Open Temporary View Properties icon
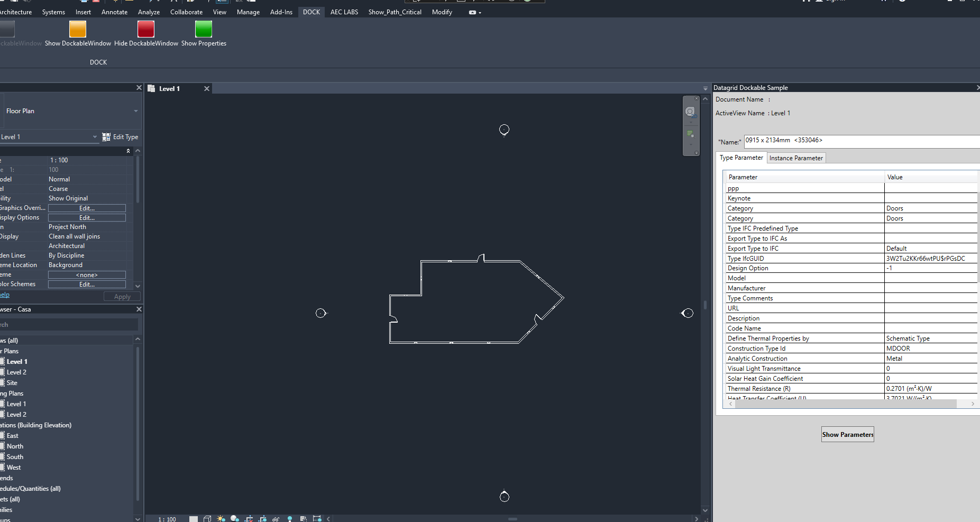Screen dimensions: 980x522 (x=303, y=519)
